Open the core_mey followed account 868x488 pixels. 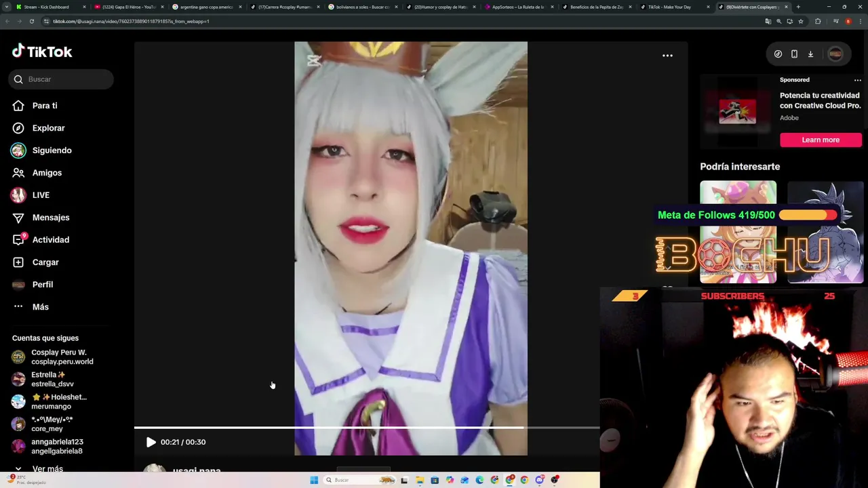(52, 424)
